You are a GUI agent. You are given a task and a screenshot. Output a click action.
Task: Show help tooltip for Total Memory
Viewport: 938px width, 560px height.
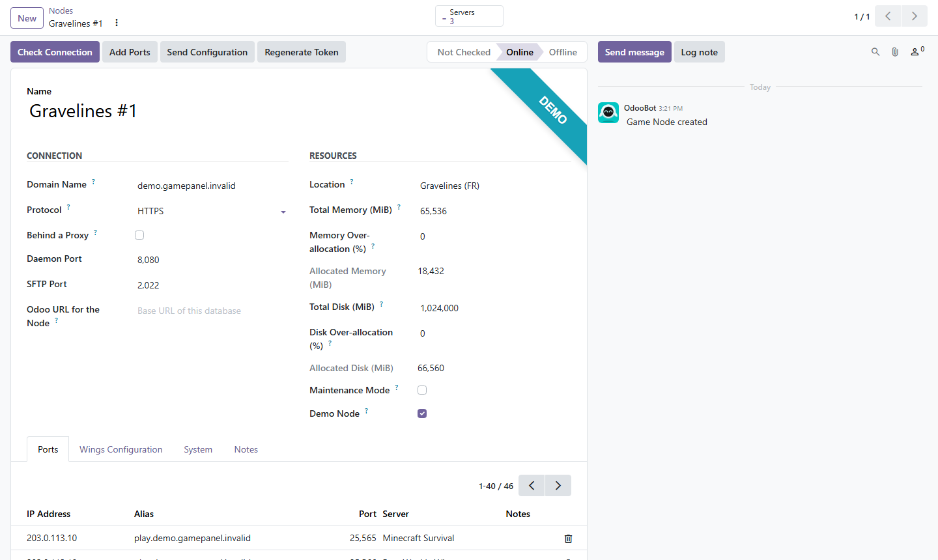[x=399, y=207]
